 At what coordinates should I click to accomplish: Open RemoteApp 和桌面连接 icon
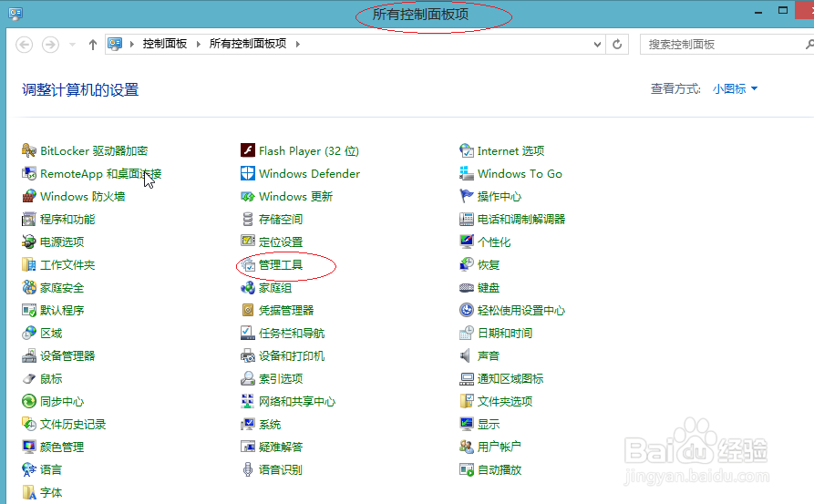pyautogui.click(x=29, y=174)
